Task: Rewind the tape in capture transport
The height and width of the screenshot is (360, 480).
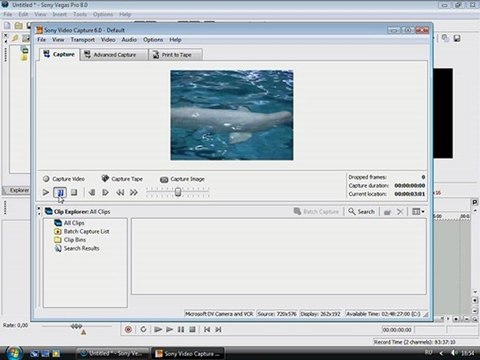Action: (x=120, y=192)
